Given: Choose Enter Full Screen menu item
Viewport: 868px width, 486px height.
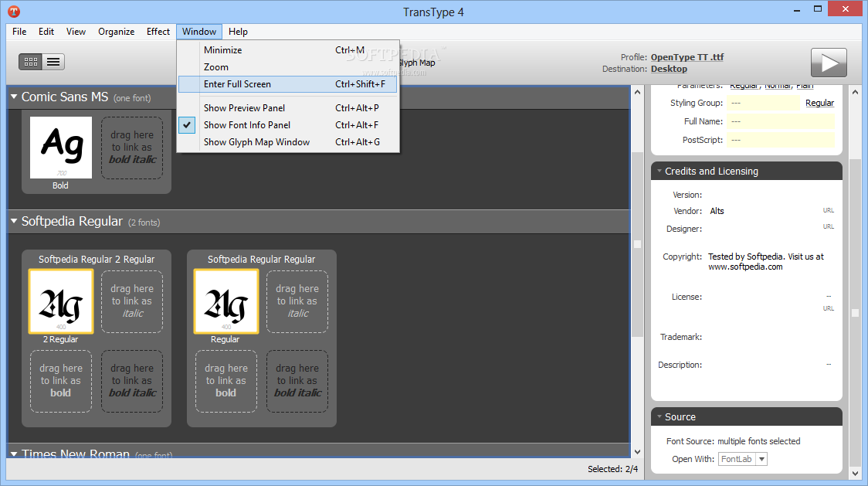Looking at the screenshot, I should [288, 84].
